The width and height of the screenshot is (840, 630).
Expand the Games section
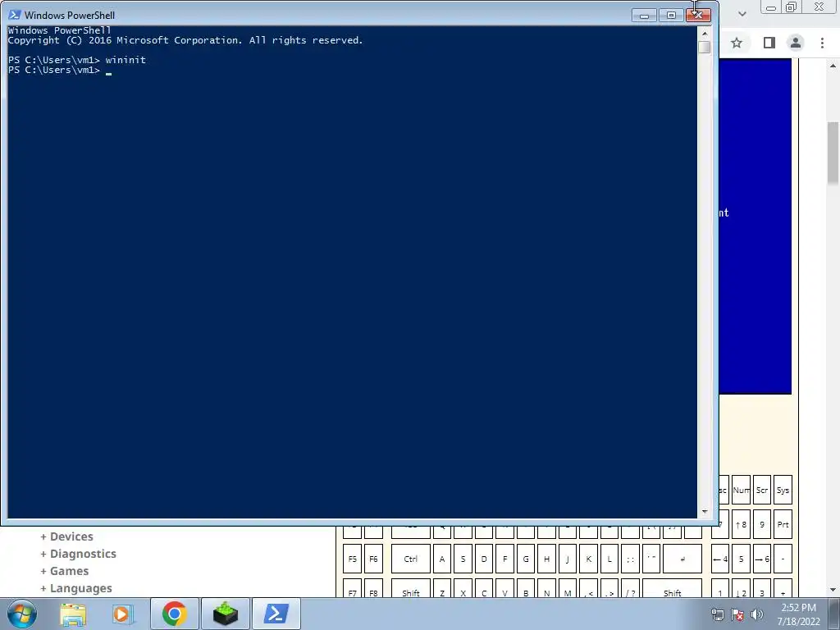click(64, 571)
